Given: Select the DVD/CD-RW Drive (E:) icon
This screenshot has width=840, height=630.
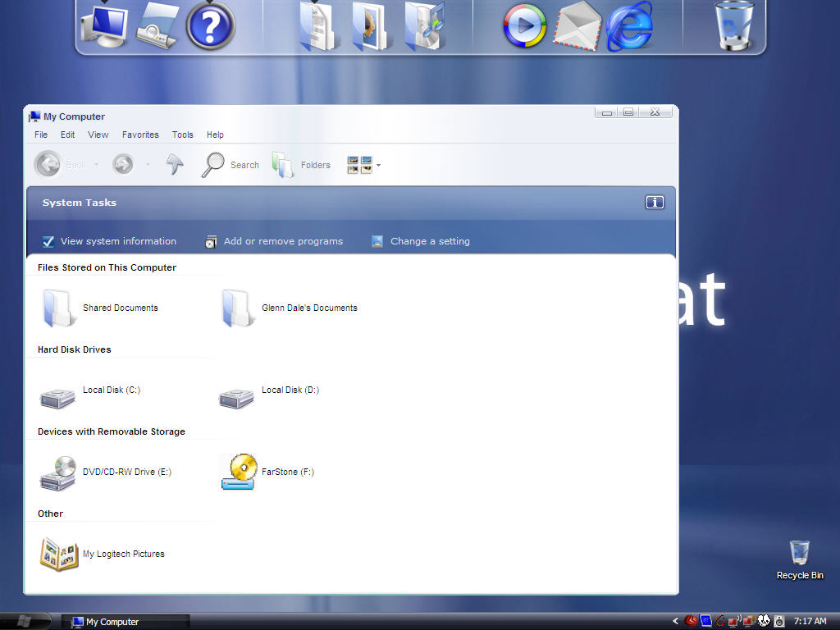Looking at the screenshot, I should click(58, 473).
